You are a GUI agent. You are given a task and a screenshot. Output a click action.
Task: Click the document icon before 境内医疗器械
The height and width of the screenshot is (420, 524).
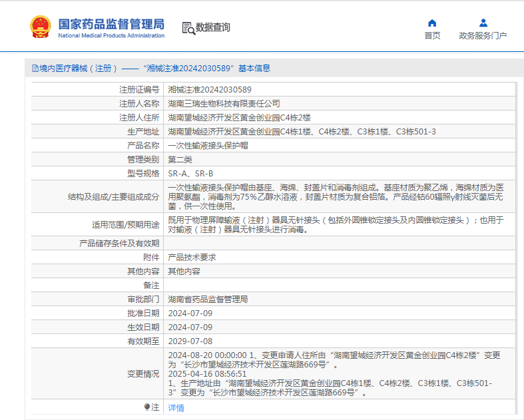(x=35, y=69)
